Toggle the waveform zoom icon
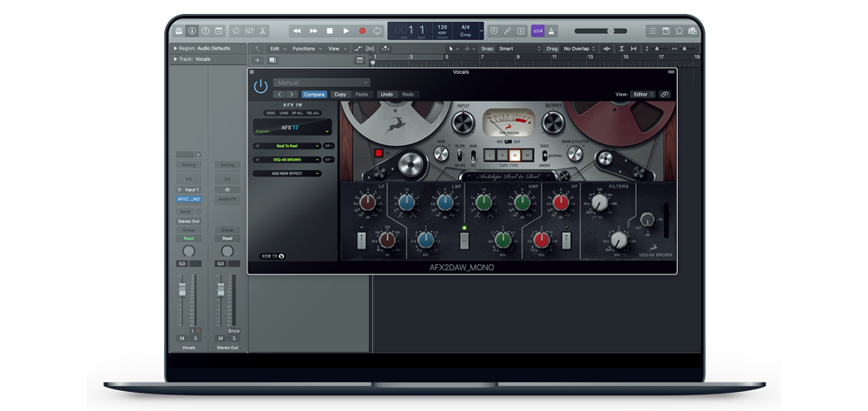Screen dimensions: 868x411 [x=608, y=49]
